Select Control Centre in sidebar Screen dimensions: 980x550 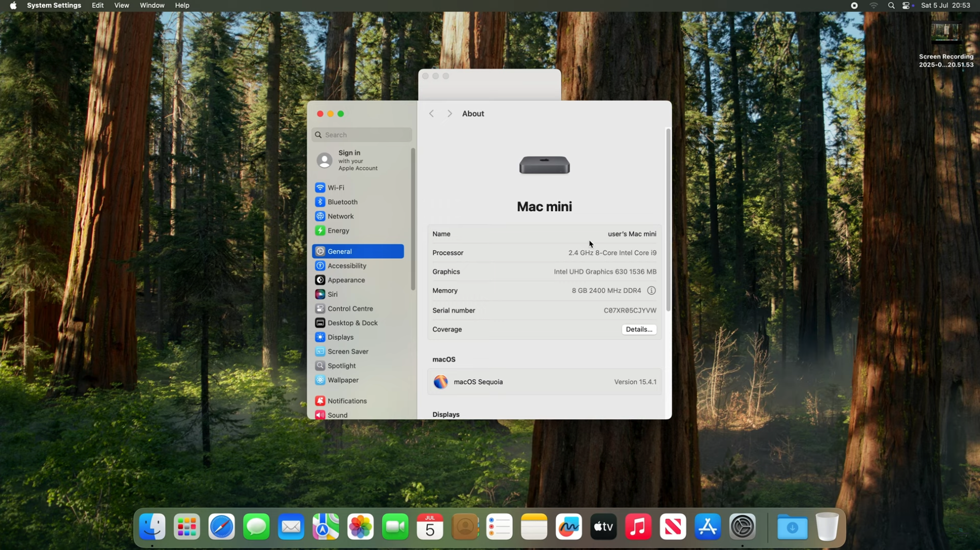coord(350,309)
